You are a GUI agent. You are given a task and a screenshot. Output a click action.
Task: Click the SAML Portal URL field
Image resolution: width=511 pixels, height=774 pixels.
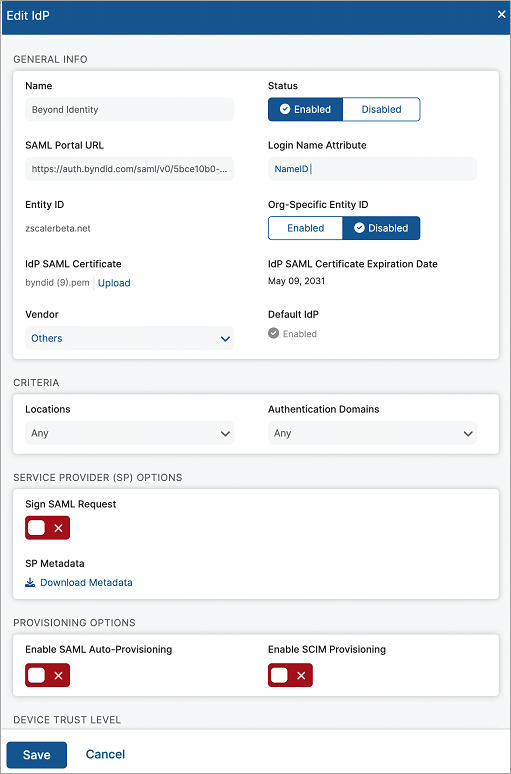click(129, 169)
